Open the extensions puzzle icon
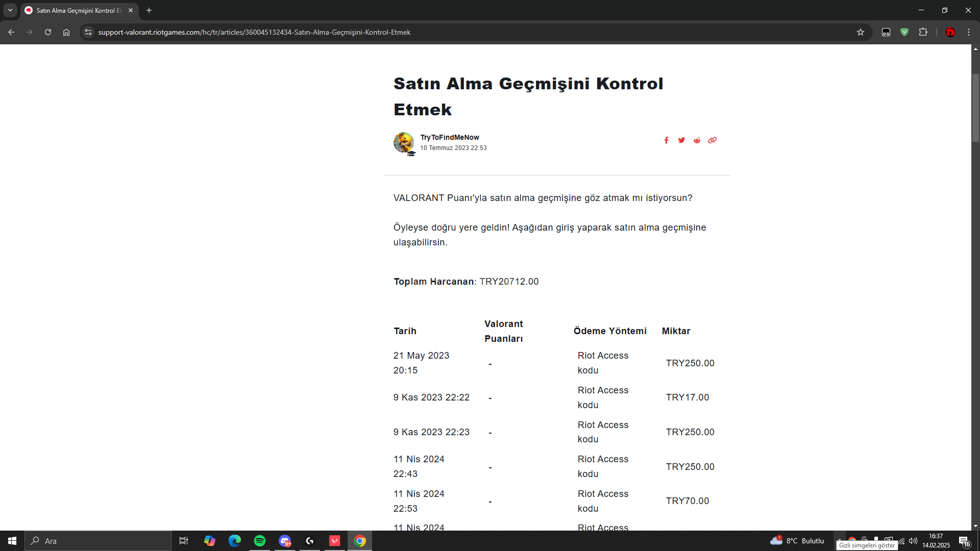This screenshot has height=551, width=980. click(923, 32)
